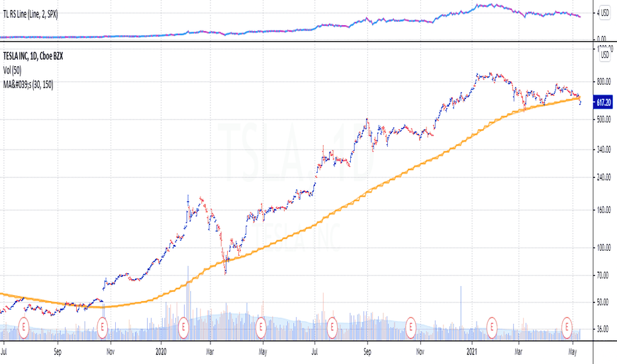
Task: Select the TL RS Line indicator legend
Action: (x=30, y=15)
